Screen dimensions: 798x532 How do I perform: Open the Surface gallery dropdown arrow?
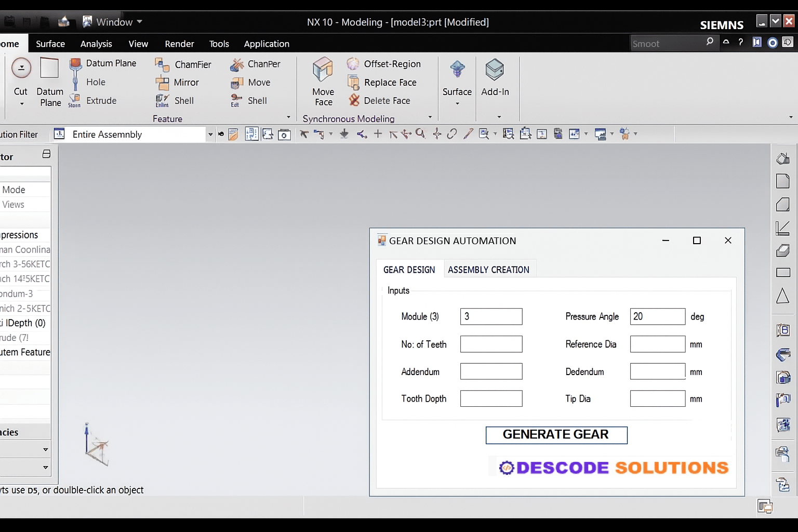pos(457,104)
